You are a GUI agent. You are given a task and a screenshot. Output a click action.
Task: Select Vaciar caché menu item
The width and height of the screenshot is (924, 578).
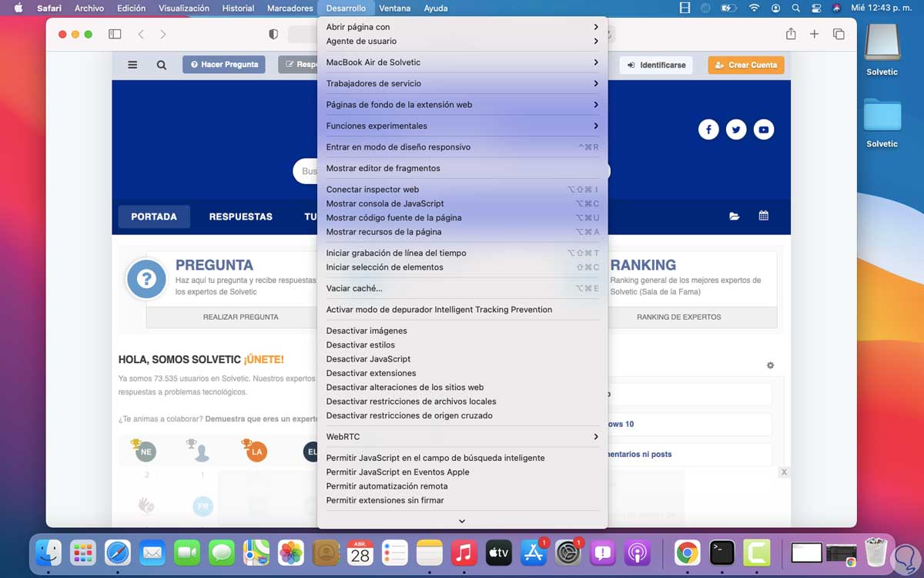click(462, 288)
